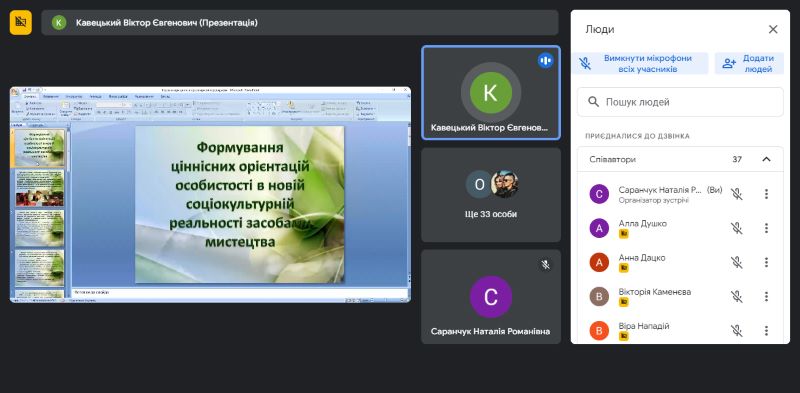Close the People panel
The width and height of the screenshot is (800, 393).
773,30
